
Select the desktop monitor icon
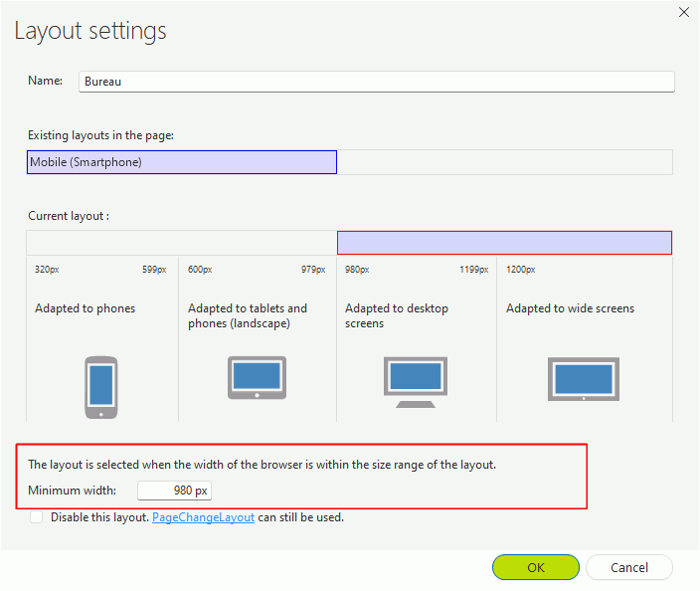click(416, 382)
